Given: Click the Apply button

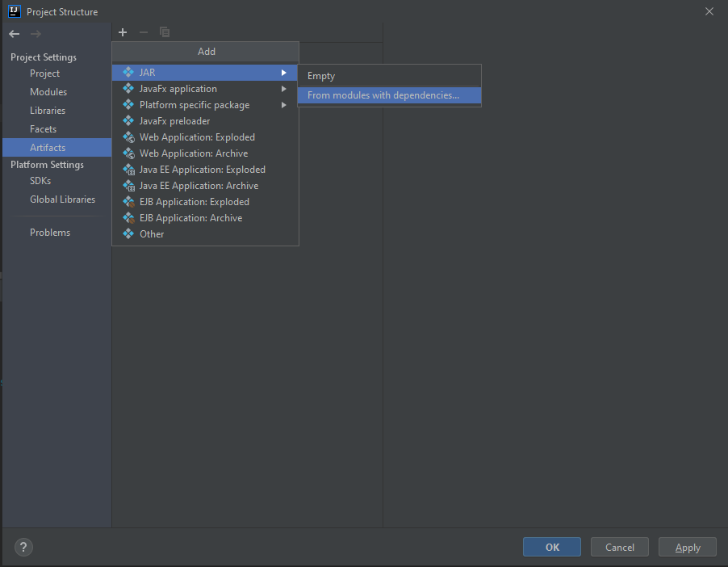Looking at the screenshot, I should coord(688,547).
